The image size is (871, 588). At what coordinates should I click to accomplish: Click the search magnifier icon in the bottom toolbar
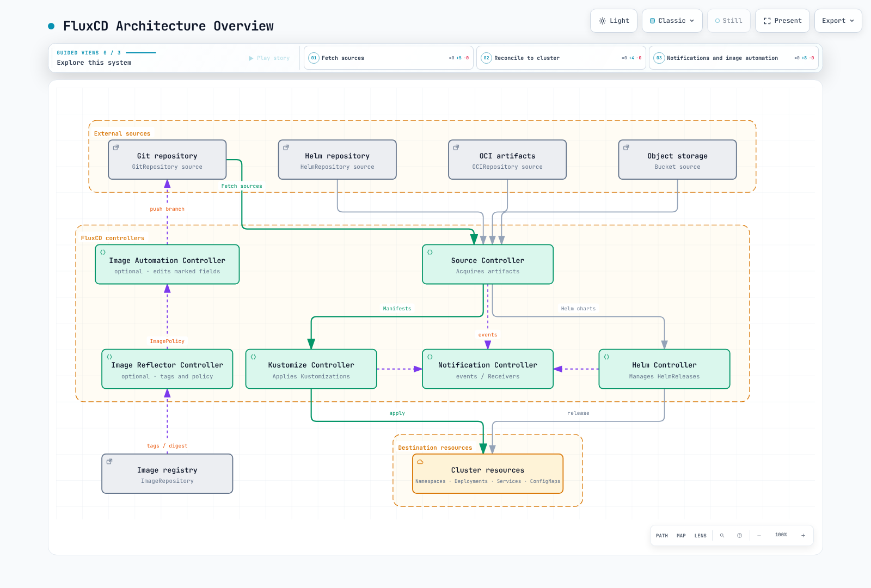click(722, 536)
